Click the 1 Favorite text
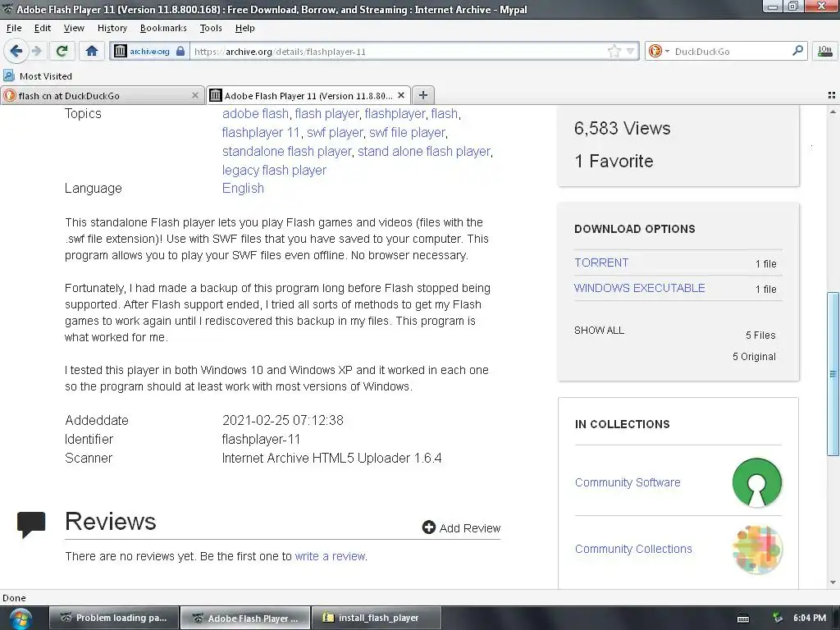The image size is (840, 630). pos(614,161)
